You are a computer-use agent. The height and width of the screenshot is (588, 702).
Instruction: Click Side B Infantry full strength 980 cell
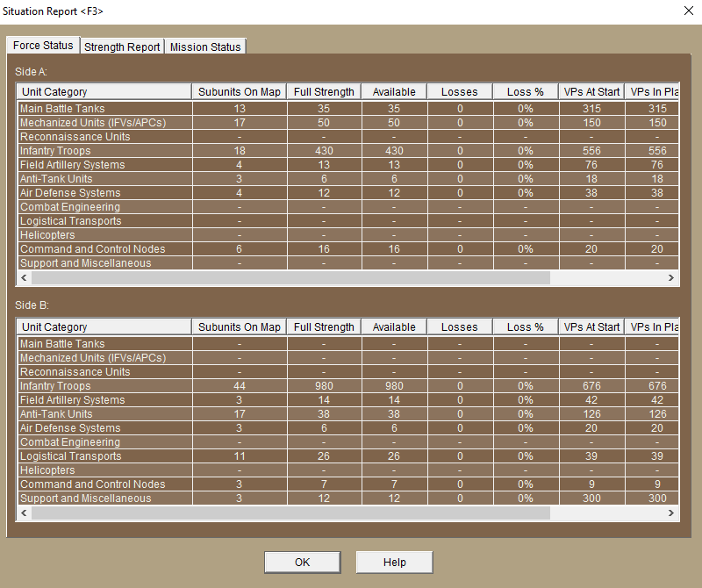[324, 386]
